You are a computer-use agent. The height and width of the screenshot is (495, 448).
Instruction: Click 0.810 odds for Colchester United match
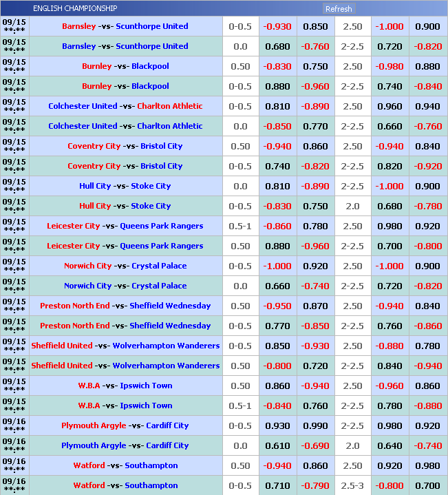pos(277,107)
